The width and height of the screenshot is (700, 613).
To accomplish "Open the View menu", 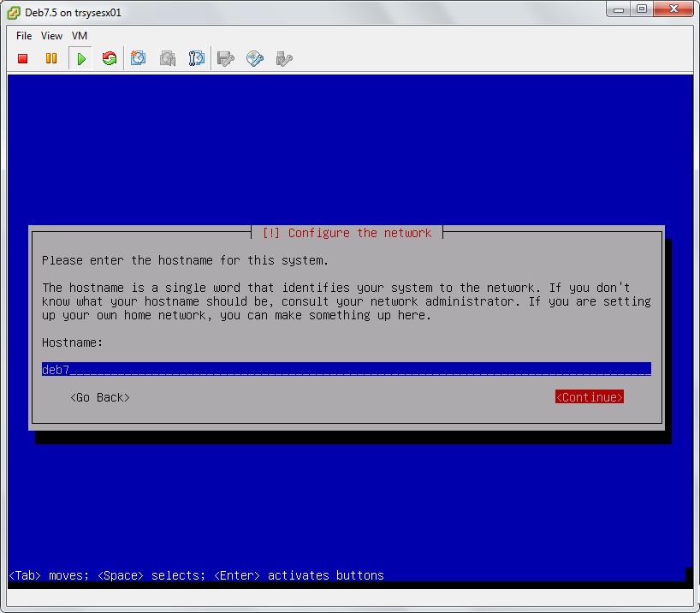I will click(52, 36).
